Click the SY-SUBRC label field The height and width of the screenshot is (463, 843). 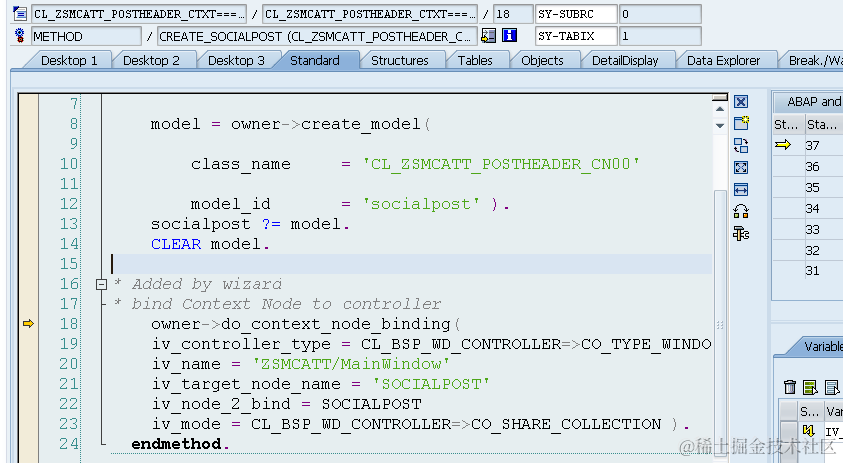576,14
